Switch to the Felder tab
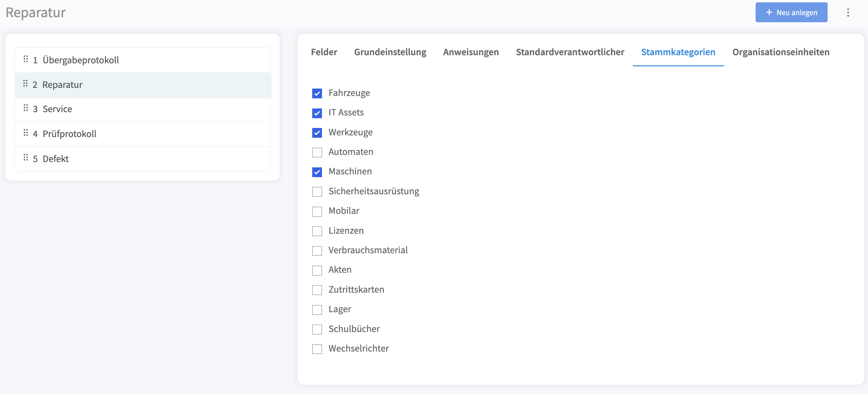The width and height of the screenshot is (868, 394). (x=324, y=52)
